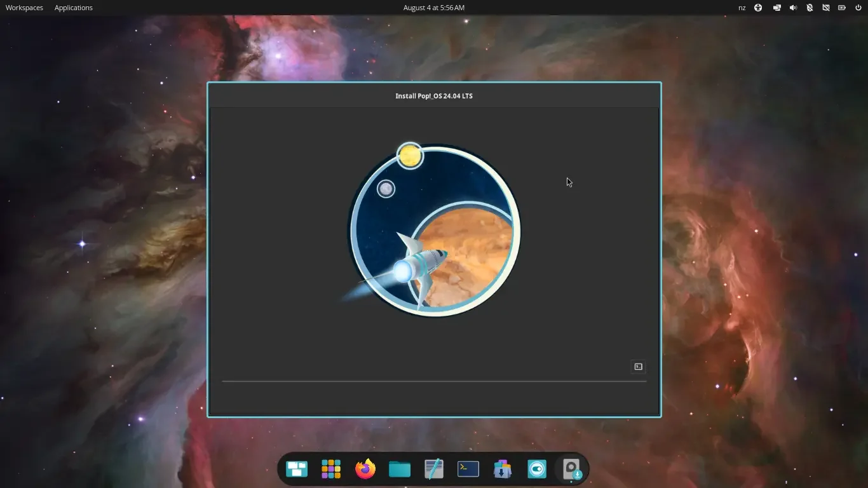Open the Applications menu in the top bar
The image size is (868, 488).
(x=74, y=8)
